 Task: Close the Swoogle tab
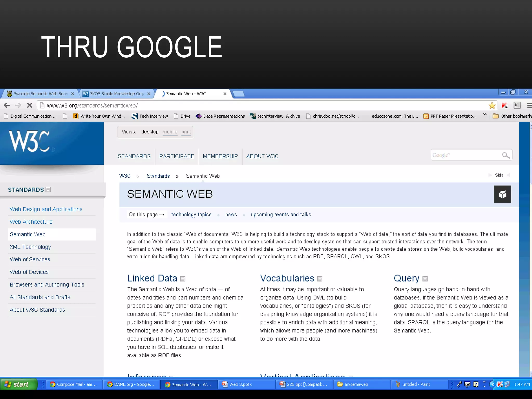point(72,94)
